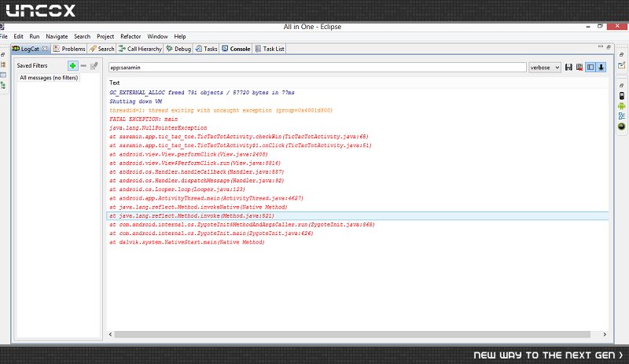Select the View.performClick stack trace line
The width and height of the screenshot is (629, 364).
click(189, 155)
